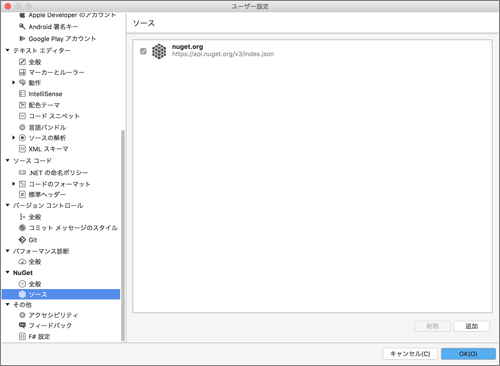The image size is (500, 366).
Task: Click the sidebar vertical scrollbar
Action: [x=123, y=235]
